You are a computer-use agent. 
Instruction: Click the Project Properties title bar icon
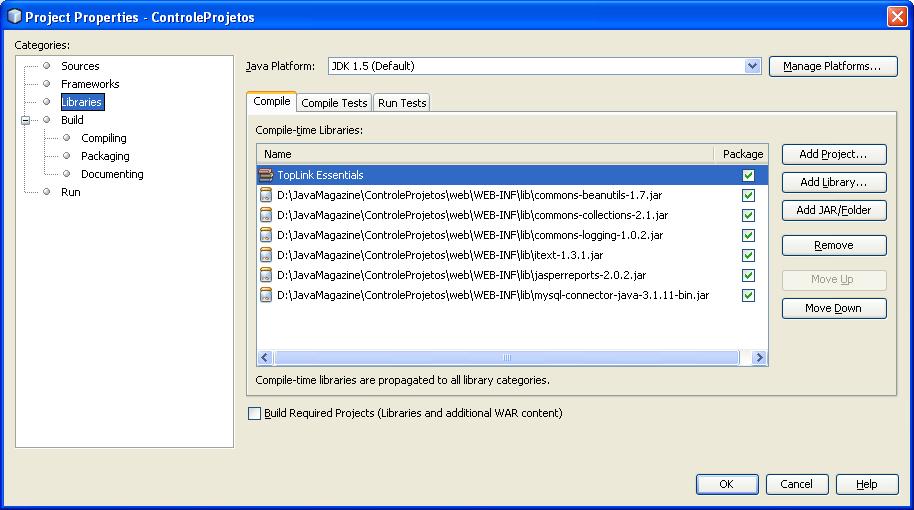(14, 17)
